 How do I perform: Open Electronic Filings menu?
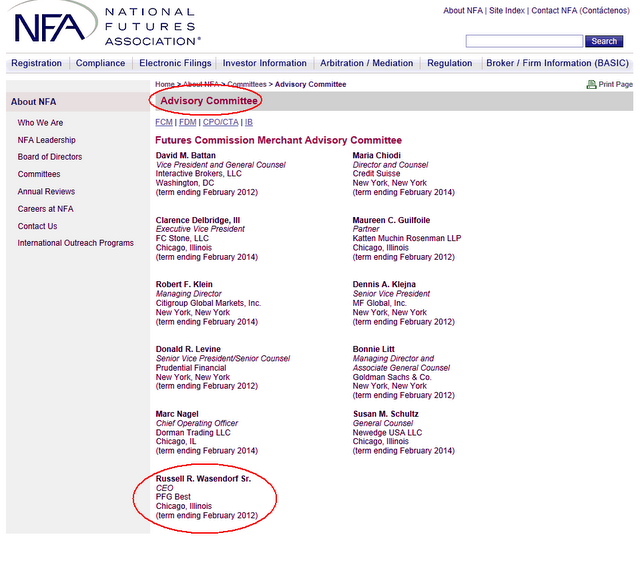coord(175,63)
